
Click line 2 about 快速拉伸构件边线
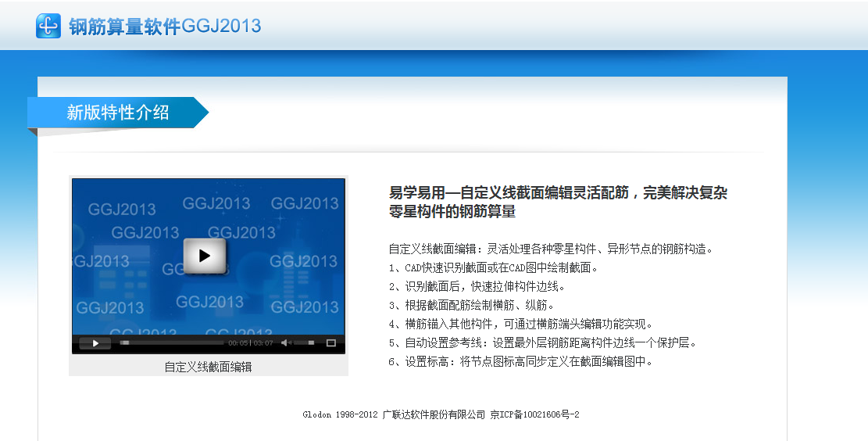pyautogui.click(x=477, y=287)
